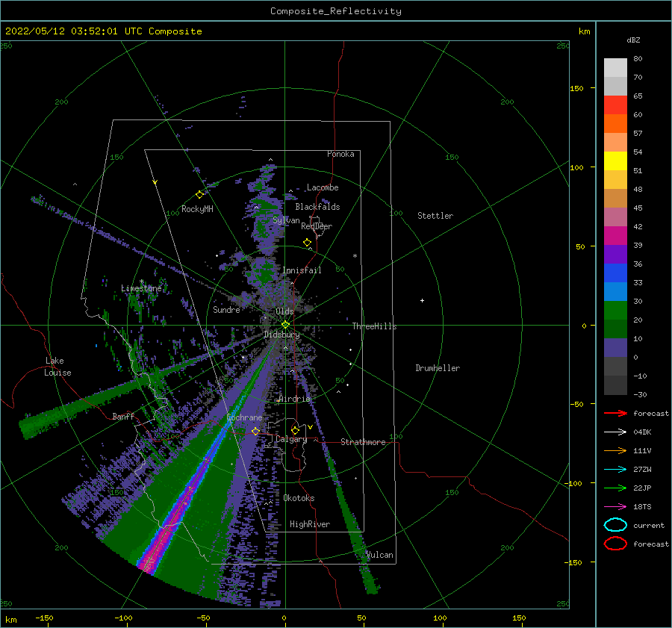Image resolution: width=672 pixels, height=628 pixels.
Task: Select the orange 111V arrow icon
Action: coord(615,450)
